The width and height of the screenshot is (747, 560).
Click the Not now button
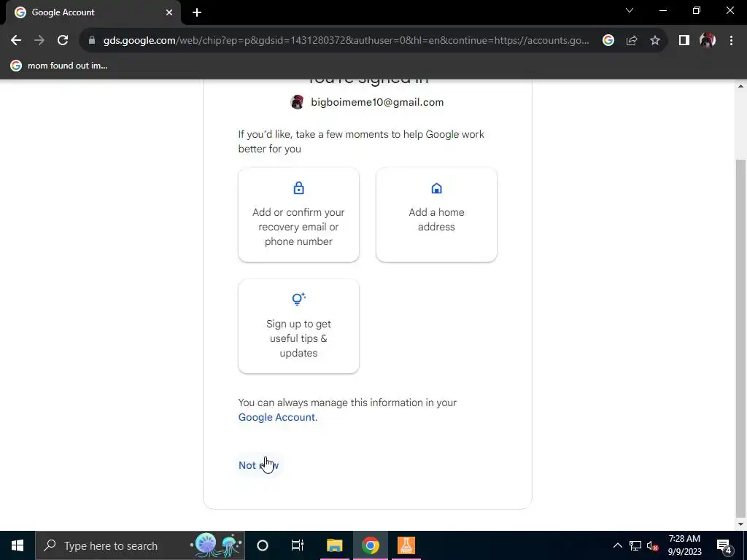[259, 465]
